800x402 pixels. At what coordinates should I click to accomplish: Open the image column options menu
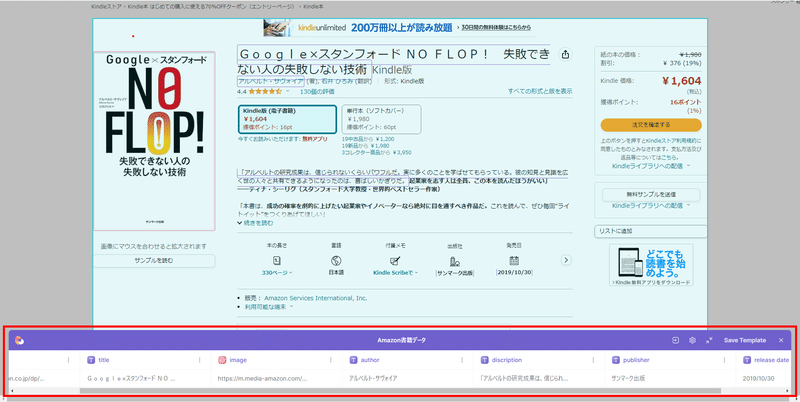point(331,360)
